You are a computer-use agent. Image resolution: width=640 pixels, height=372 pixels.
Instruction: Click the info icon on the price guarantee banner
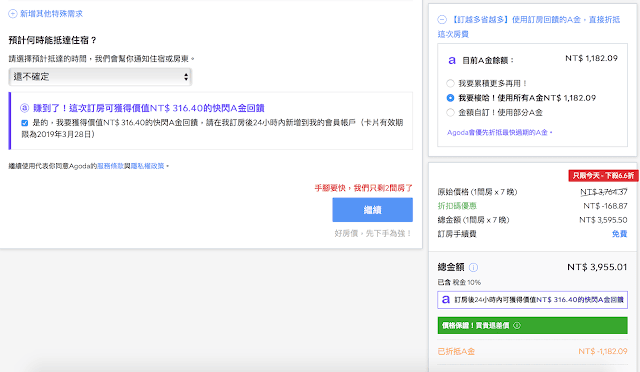point(517,325)
